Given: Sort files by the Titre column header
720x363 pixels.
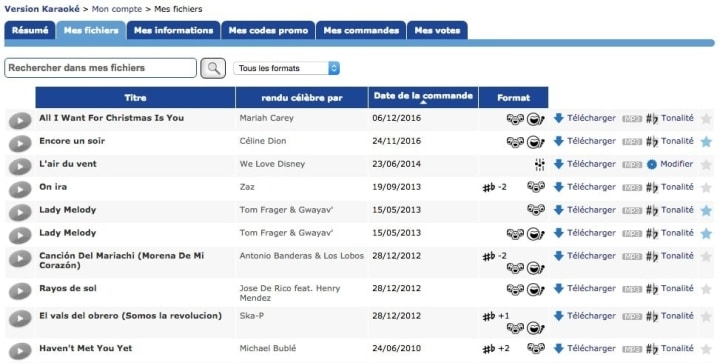Looking at the screenshot, I should (x=135, y=97).
